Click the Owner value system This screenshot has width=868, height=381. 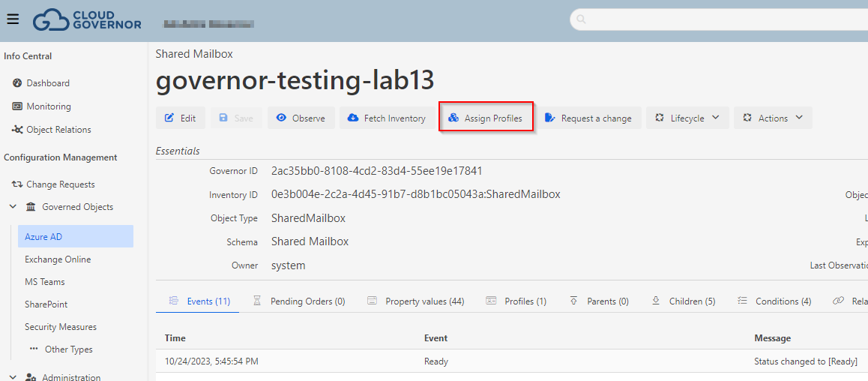(x=289, y=265)
